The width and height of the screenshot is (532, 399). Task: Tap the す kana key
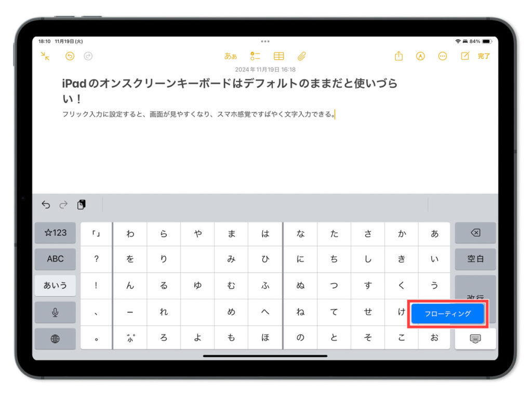(x=368, y=286)
